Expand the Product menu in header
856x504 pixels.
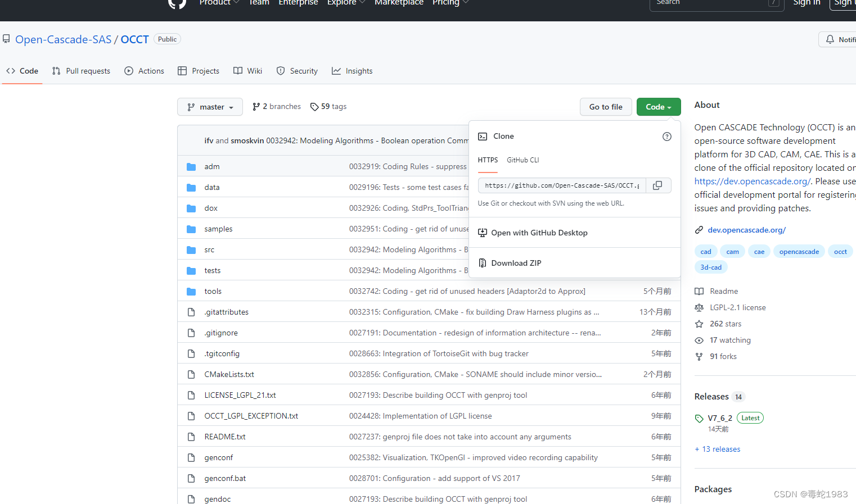pyautogui.click(x=219, y=2)
